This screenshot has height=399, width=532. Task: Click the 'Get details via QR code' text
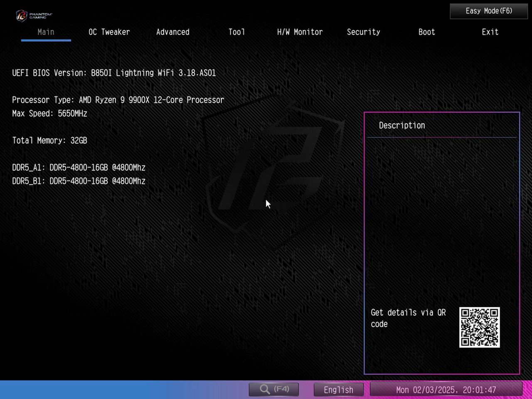(408, 318)
